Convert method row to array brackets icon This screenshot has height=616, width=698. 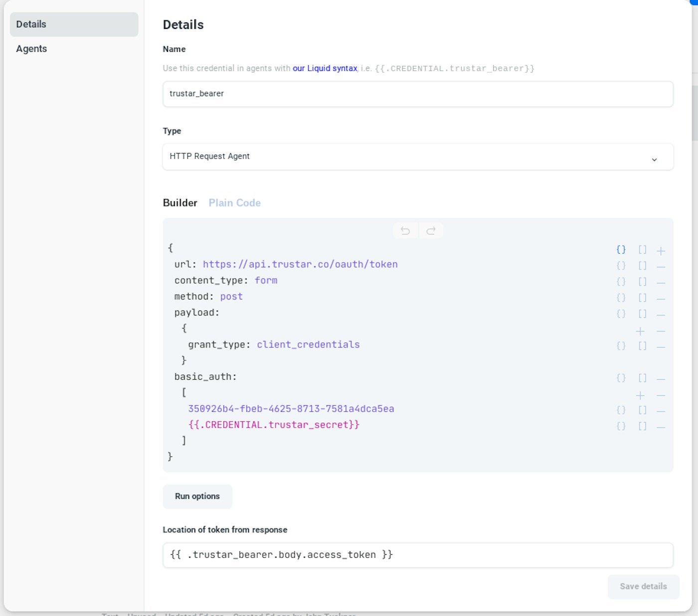(642, 298)
